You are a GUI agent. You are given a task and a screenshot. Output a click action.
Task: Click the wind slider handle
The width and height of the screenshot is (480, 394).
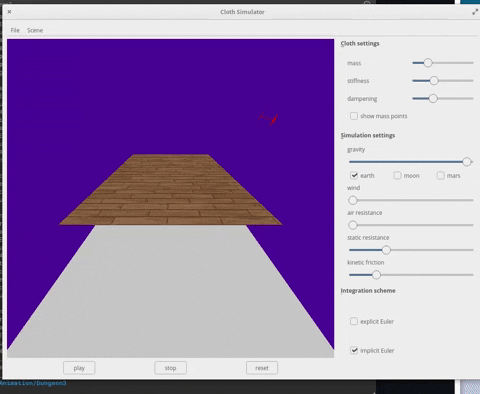coord(353,200)
